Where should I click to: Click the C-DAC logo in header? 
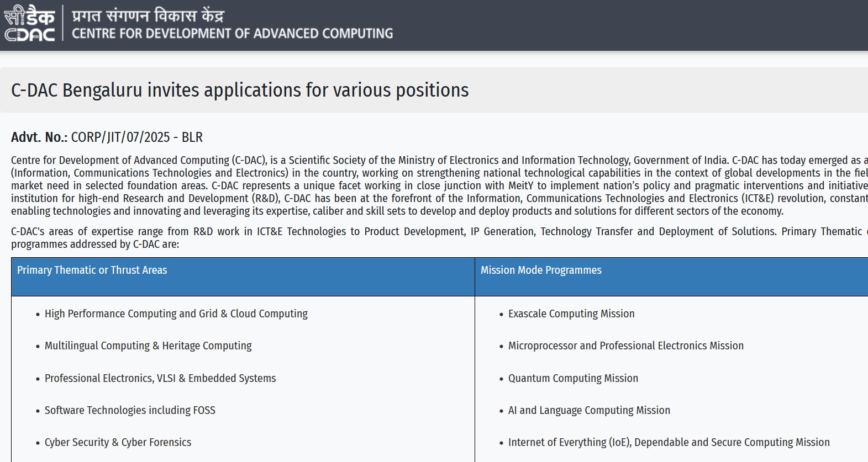[30, 24]
